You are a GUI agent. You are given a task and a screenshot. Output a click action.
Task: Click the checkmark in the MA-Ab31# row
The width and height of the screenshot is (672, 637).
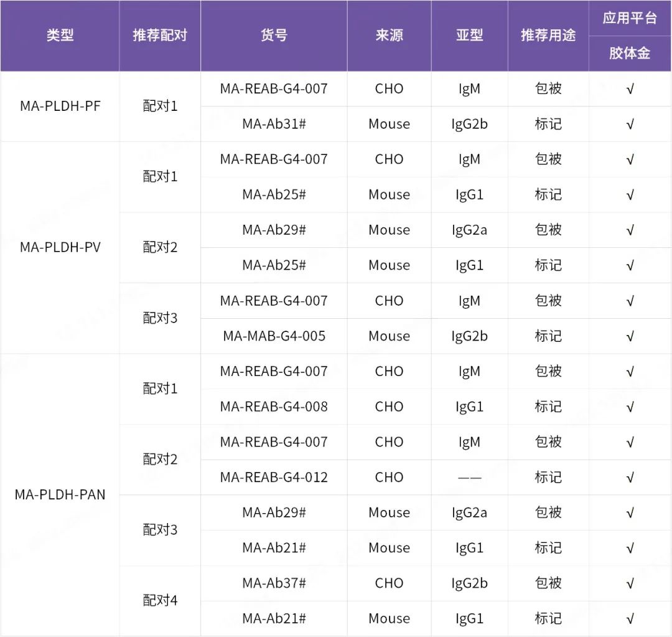pyautogui.click(x=630, y=125)
